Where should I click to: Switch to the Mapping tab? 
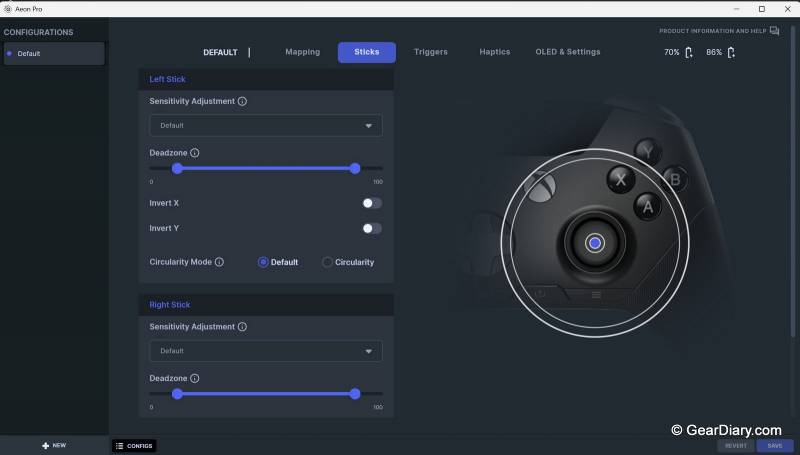coord(303,52)
